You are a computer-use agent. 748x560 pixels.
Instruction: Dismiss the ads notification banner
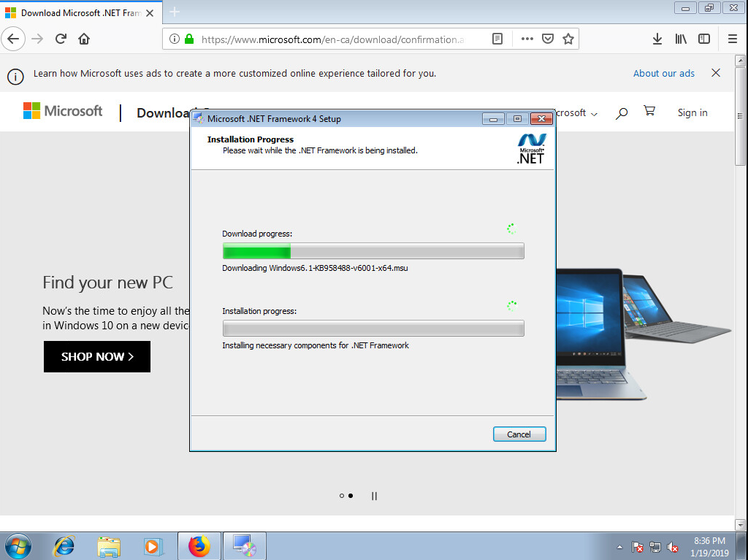point(716,72)
